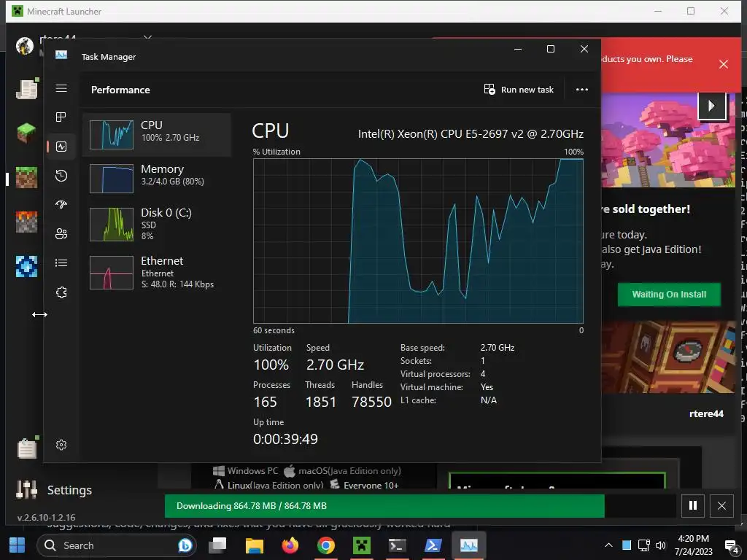Click the taskbar Search box
The image size is (747, 560).
coord(116,545)
